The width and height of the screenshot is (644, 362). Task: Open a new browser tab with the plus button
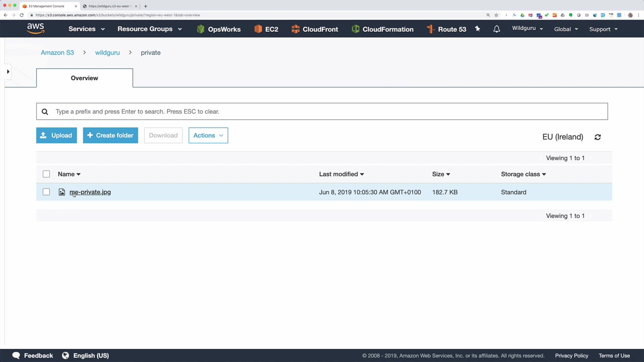pos(145,6)
